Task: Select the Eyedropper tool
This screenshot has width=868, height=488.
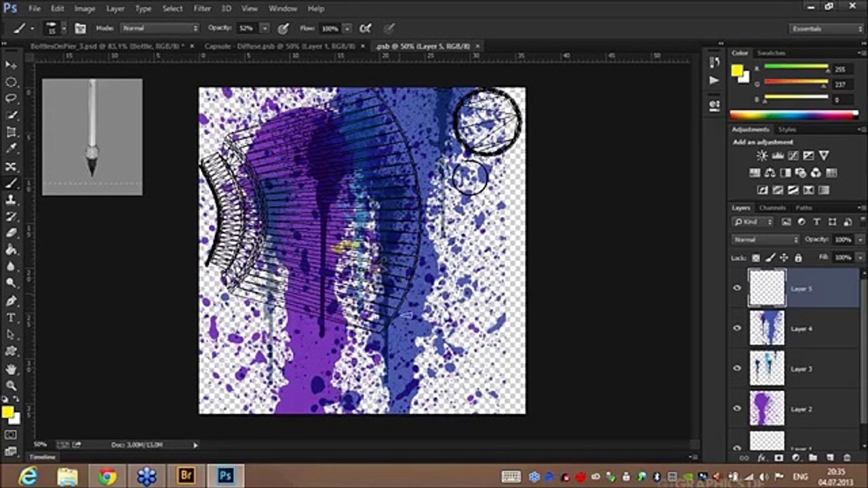Action: (12, 150)
